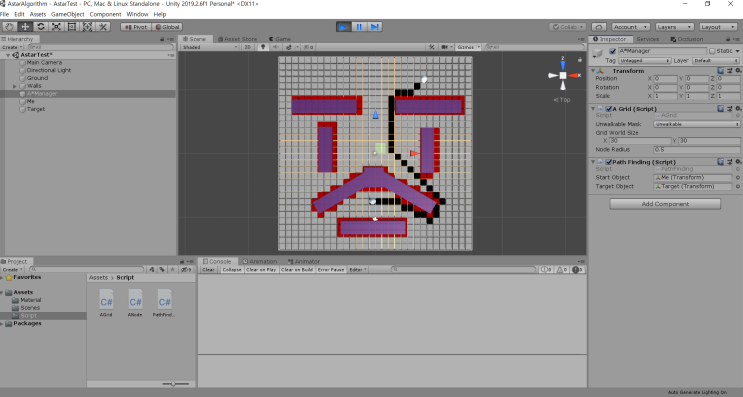Collapse the Transform component
The width and height of the screenshot is (743, 397).
point(593,71)
